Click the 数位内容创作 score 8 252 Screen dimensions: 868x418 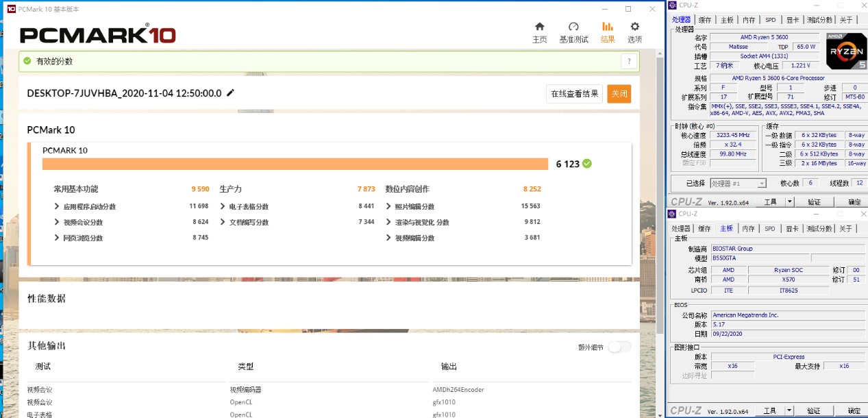[x=532, y=189]
